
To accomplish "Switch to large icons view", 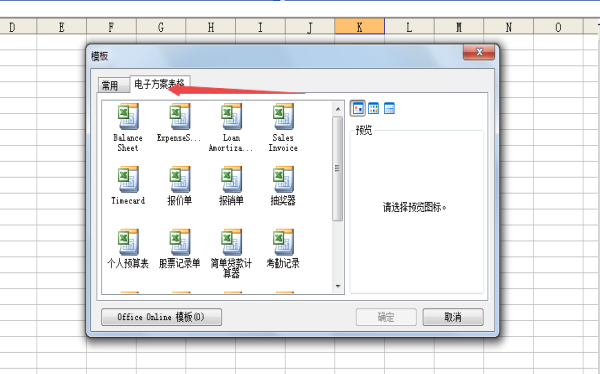I will click(358, 109).
